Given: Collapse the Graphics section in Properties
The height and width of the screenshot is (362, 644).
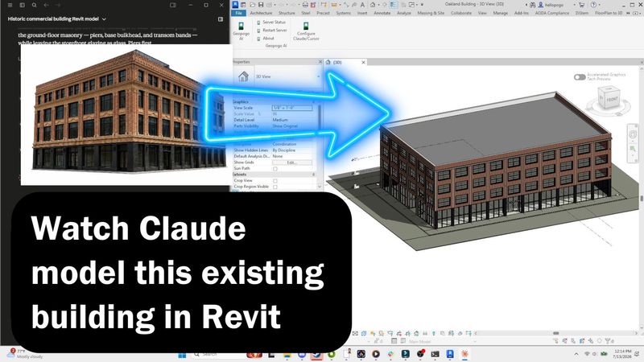Looking at the screenshot, I should coord(313,102).
